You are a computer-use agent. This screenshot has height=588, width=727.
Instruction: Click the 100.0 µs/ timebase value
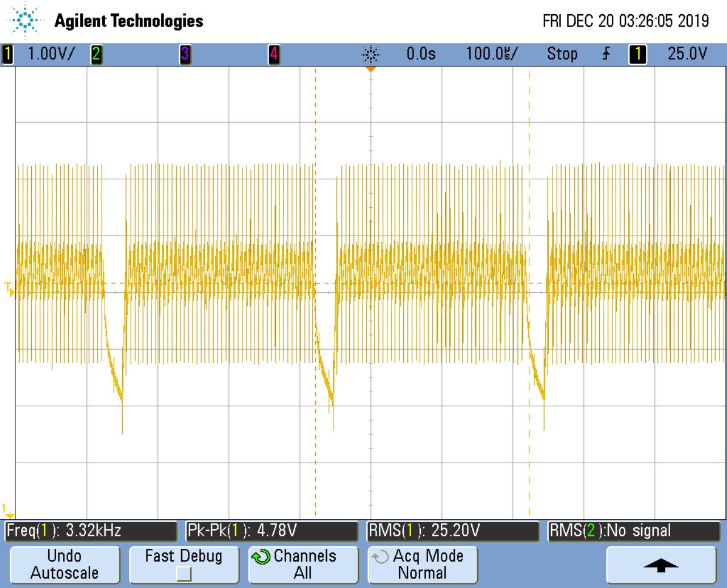(x=492, y=54)
